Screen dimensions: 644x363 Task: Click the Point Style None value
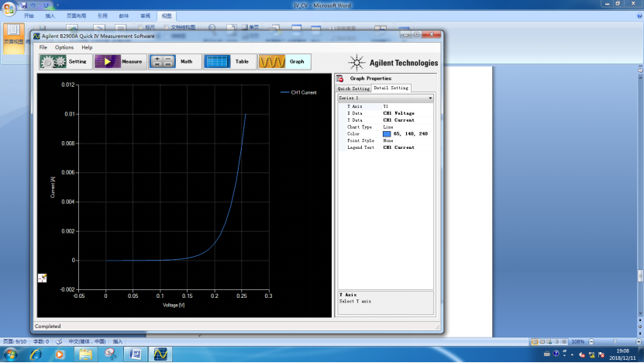388,140
